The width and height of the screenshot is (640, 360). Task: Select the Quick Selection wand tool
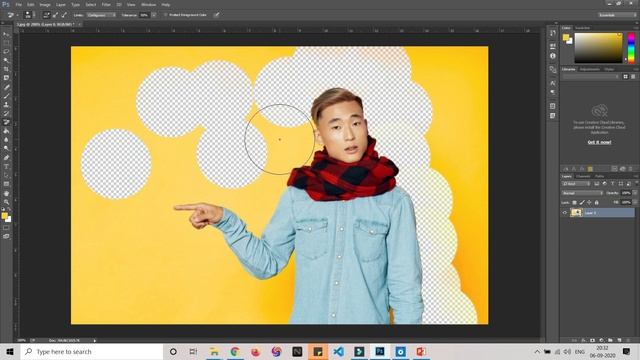6,60
